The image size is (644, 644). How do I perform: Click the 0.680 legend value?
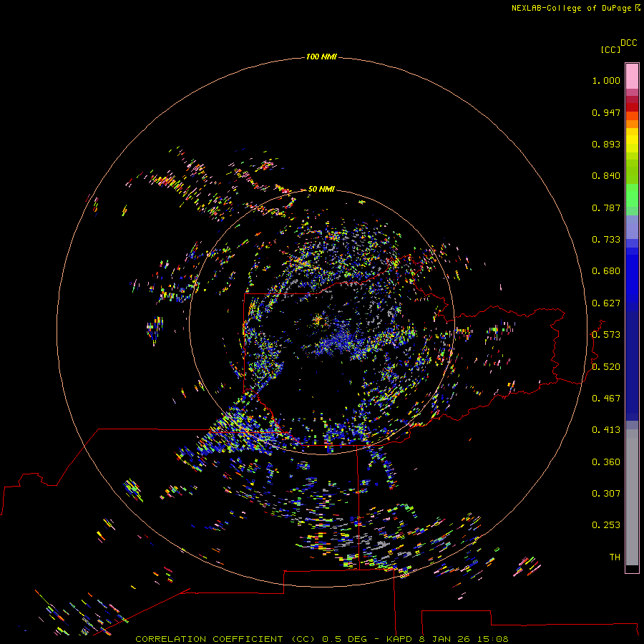[606, 271]
